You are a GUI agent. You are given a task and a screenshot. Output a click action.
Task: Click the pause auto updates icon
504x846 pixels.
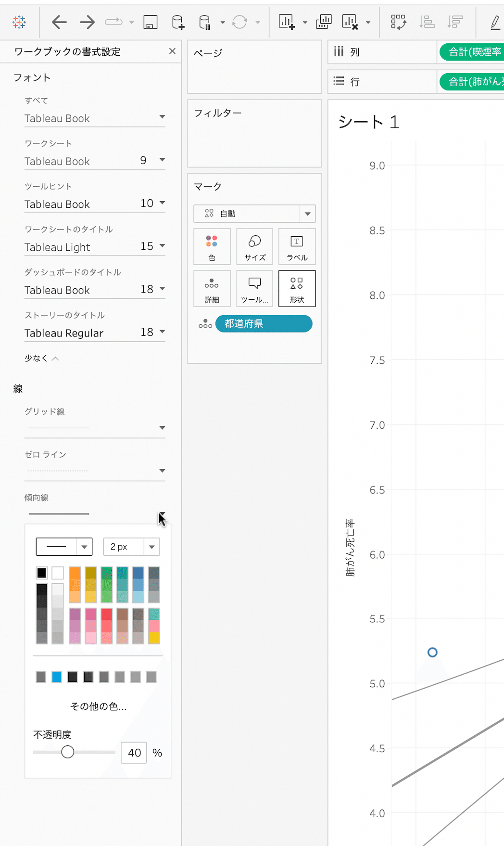(205, 22)
